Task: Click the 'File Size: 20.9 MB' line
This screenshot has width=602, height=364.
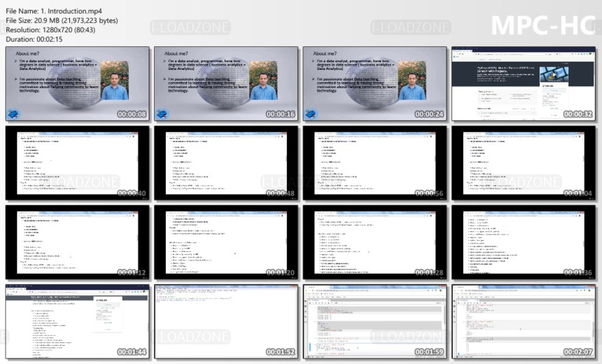Action: pos(62,20)
